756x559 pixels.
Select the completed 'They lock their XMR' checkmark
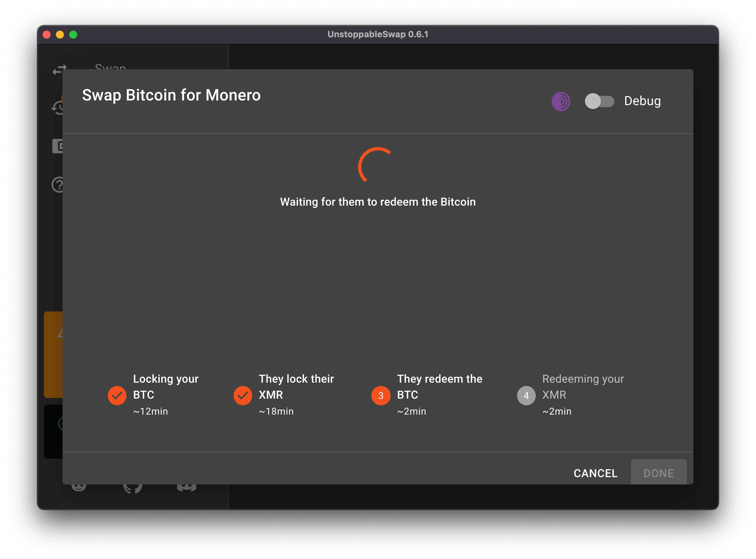(243, 395)
